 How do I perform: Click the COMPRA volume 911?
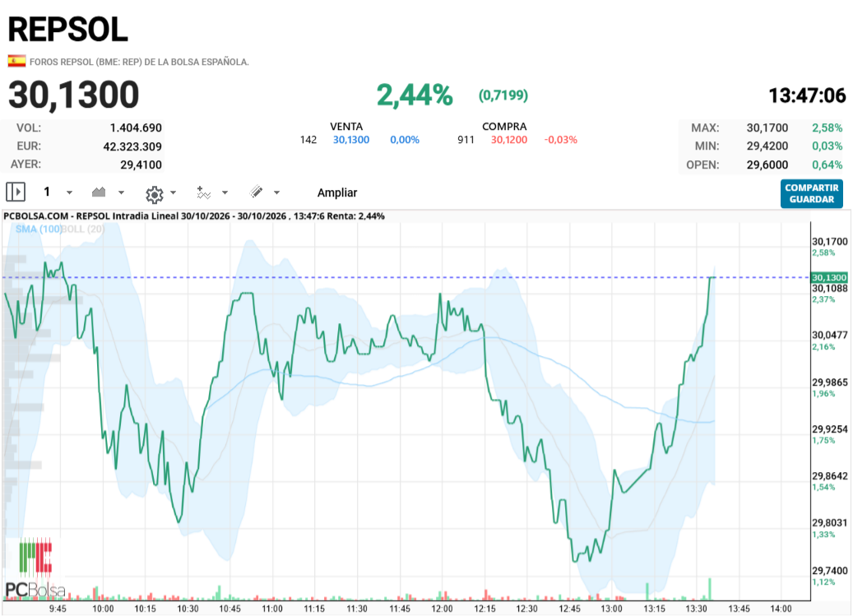(466, 140)
